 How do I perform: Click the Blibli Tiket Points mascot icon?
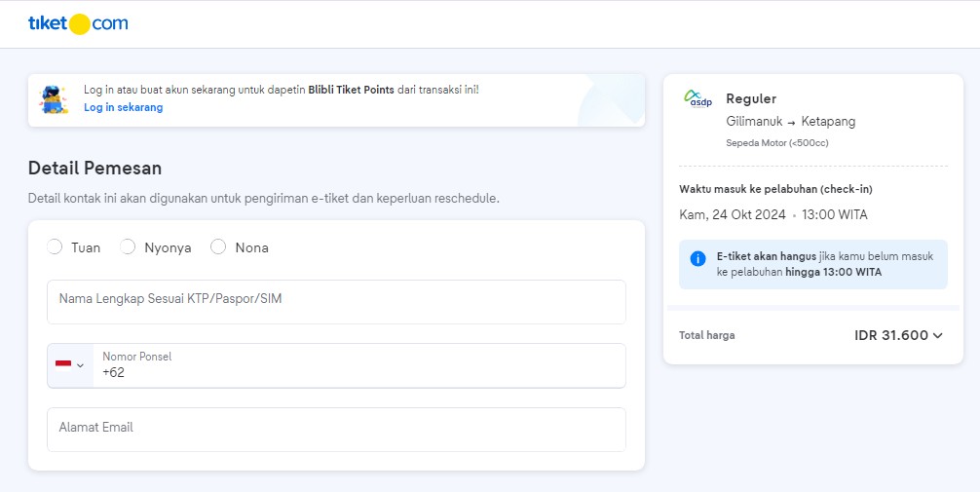(55, 100)
